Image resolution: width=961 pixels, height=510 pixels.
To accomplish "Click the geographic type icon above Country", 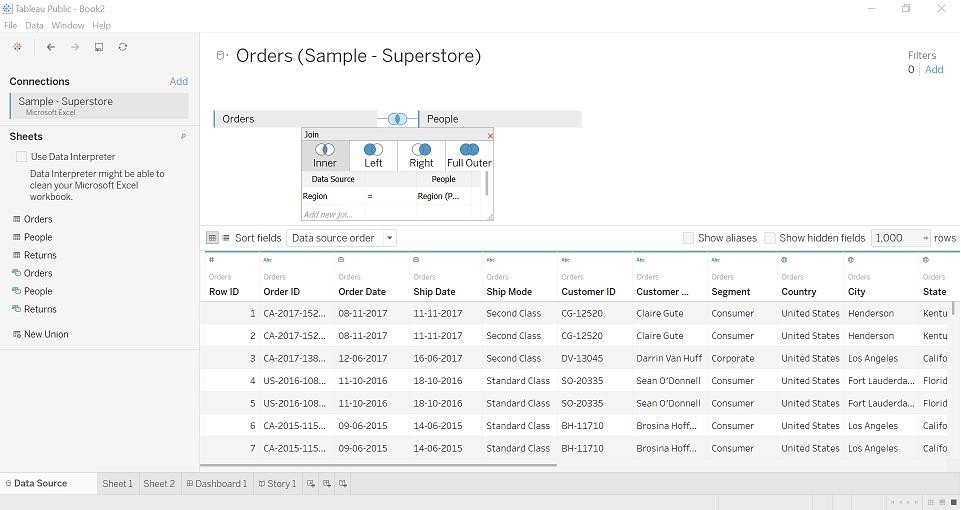I will pyautogui.click(x=784, y=260).
